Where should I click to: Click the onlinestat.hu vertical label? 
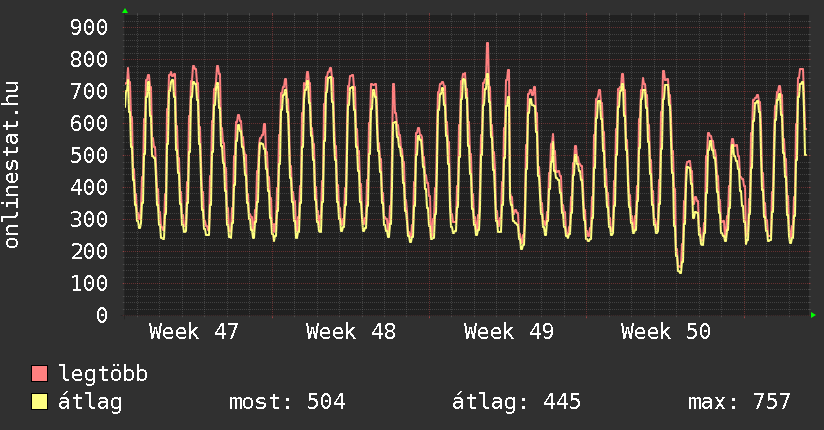click(x=12, y=165)
